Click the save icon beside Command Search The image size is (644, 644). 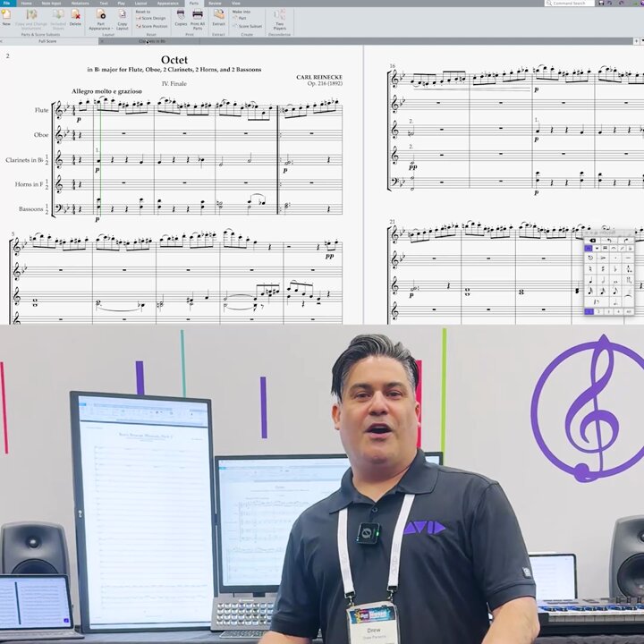pos(601,3)
